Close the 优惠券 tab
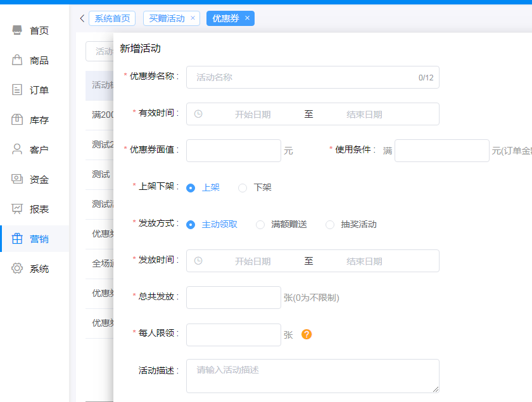532x402 pixels. tap(247, 18)
